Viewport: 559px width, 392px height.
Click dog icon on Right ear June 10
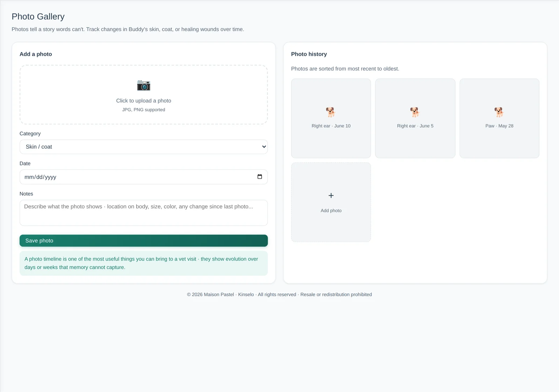click(x=331, y=112)
